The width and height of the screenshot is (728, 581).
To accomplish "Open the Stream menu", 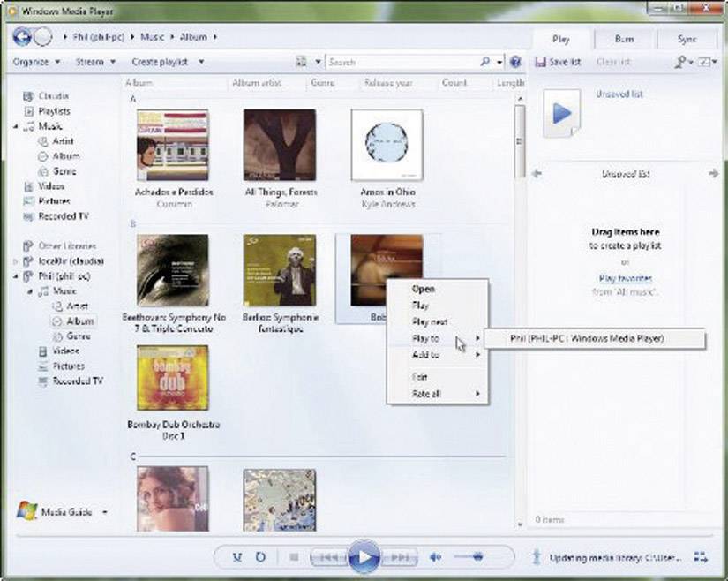I will pyautogui.click(x=95, y=62).
